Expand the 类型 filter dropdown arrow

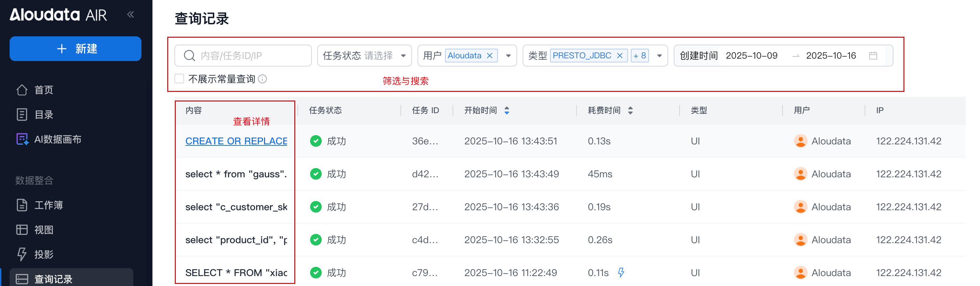click(x=660, y=56)
